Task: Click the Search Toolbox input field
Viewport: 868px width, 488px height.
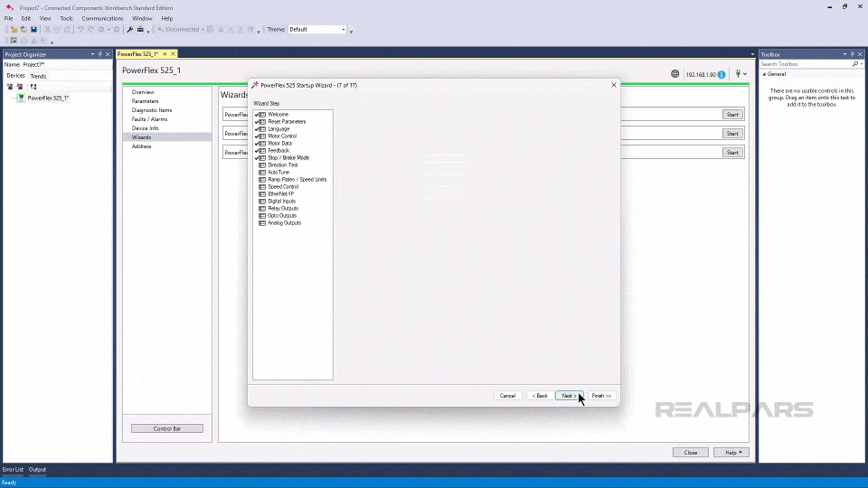Action: pyautogui.click(x=806, y=64)
